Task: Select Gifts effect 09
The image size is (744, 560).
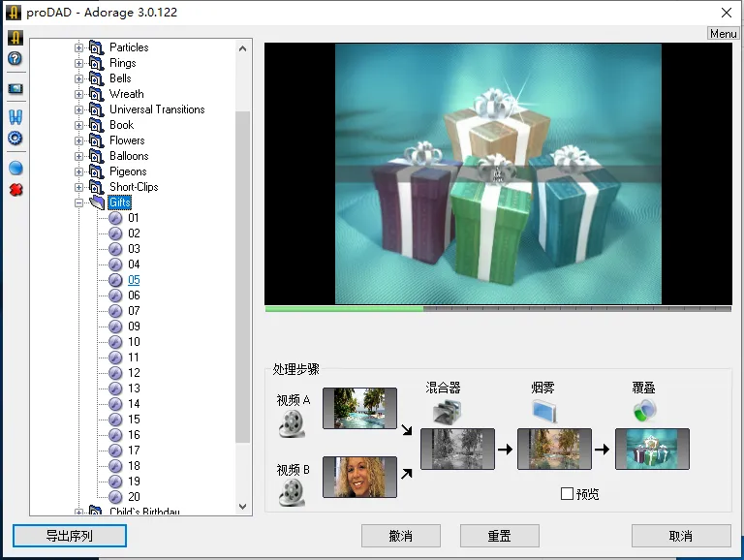Action: [134, 327]
